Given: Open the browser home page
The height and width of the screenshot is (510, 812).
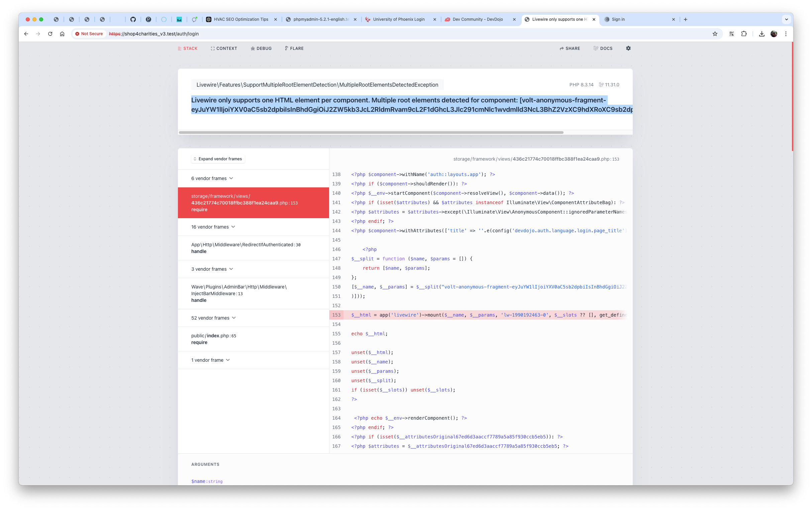Looking at the screenshot, I should [62, 34].
